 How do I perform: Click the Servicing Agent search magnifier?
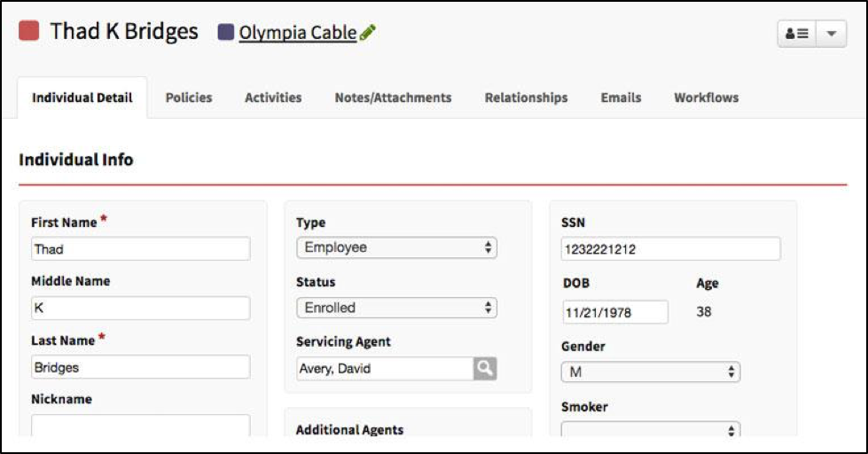click(485, 368)
